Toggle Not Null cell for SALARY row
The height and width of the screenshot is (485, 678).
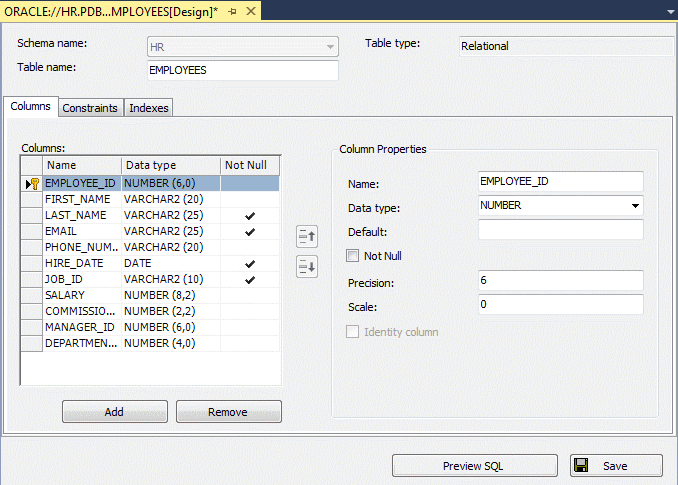250,296
